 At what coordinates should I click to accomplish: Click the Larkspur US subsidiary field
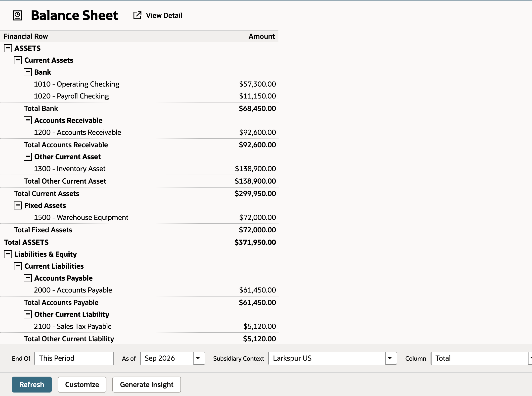[327, 358]
